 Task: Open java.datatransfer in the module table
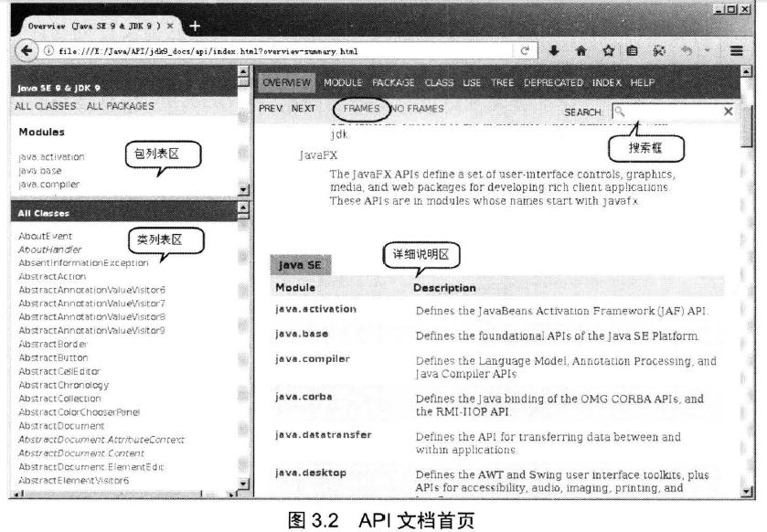click(x=324, y=435)
